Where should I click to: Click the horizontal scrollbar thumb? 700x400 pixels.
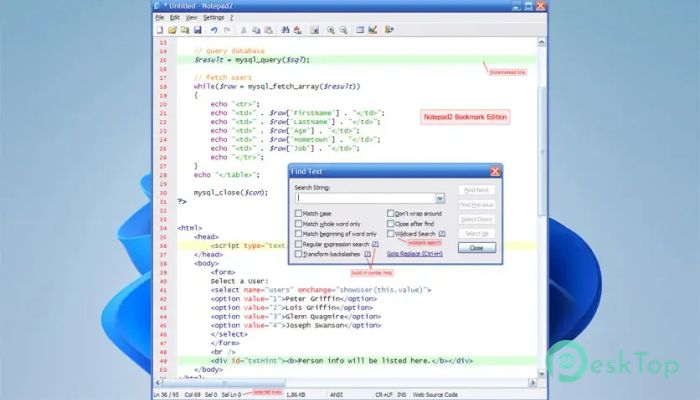pos(224,383)
